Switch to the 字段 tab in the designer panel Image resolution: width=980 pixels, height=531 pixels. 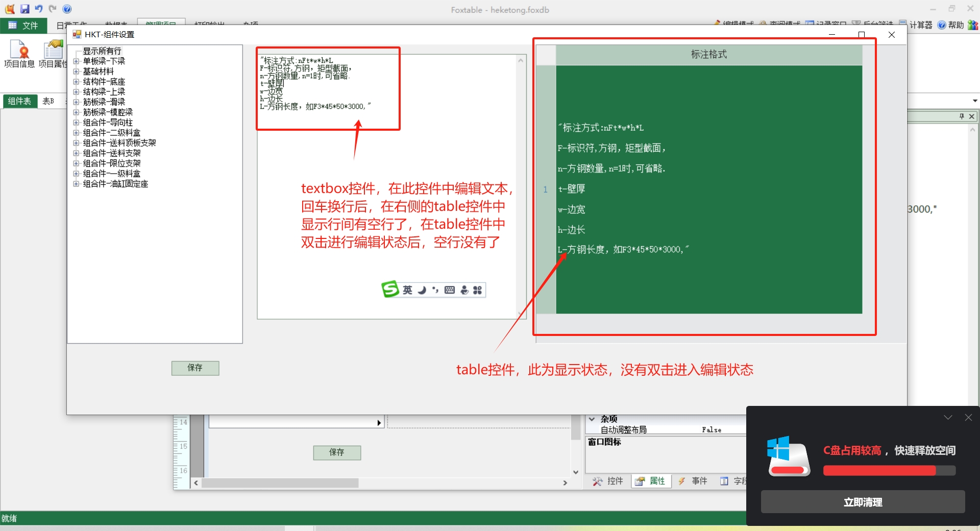point(733,481)
